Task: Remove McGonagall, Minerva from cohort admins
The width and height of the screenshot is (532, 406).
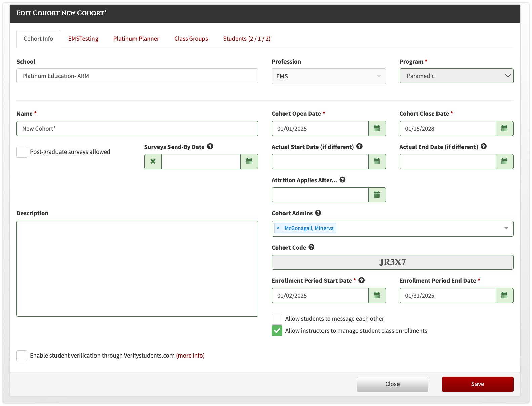Action: click(278, 228)
